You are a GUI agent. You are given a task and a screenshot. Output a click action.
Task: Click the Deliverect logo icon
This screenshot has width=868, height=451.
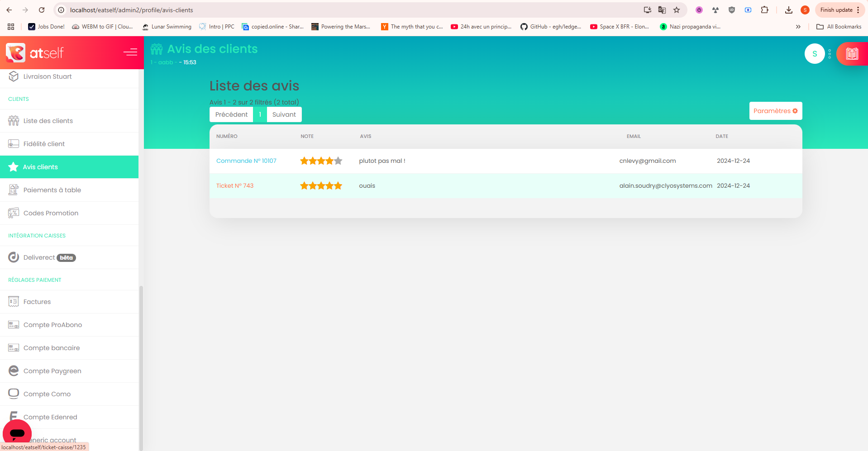coord(14,257)
